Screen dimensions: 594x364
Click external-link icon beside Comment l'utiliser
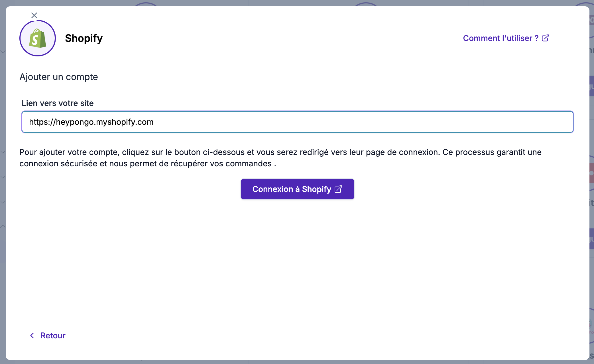coord(545,38)
